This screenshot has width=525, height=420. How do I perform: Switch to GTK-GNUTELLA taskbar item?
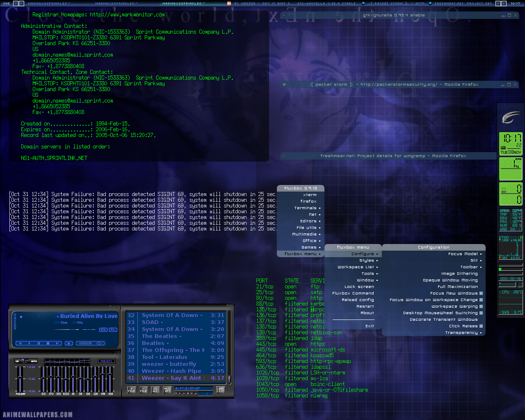[x=326, y=3]
